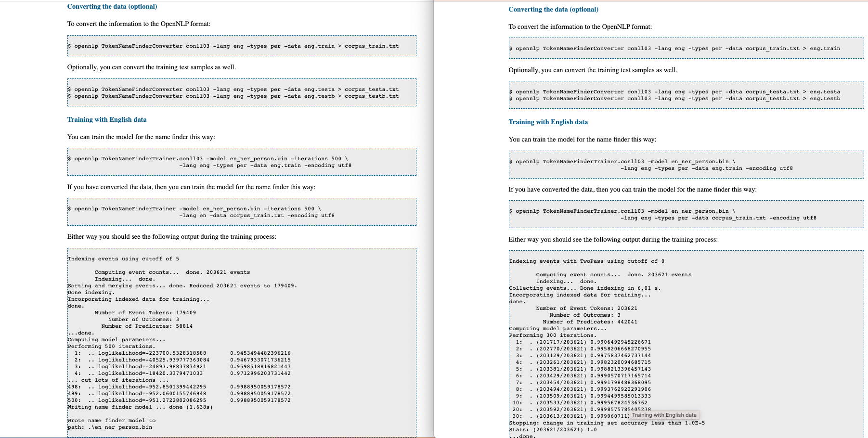The width and height of the screenshot is (868, 438).
Task: Click right page sentence "If you have converted the data, then..."
Action: point(633,190)
